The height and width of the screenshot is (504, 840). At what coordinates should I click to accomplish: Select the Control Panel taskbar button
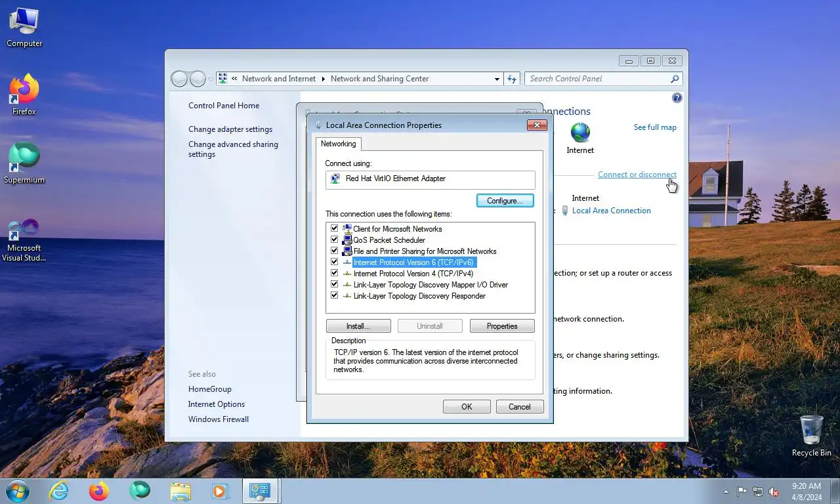pos(261,491)
